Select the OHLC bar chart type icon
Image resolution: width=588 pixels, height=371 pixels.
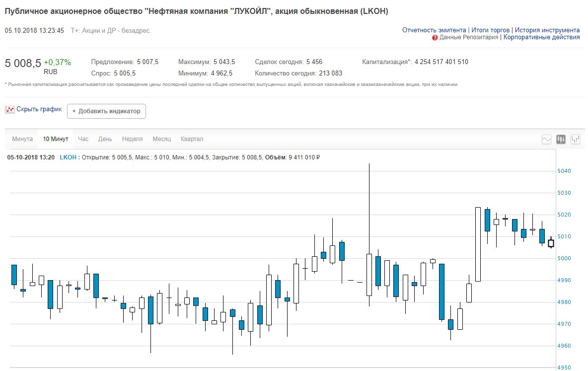pos(575,140)
